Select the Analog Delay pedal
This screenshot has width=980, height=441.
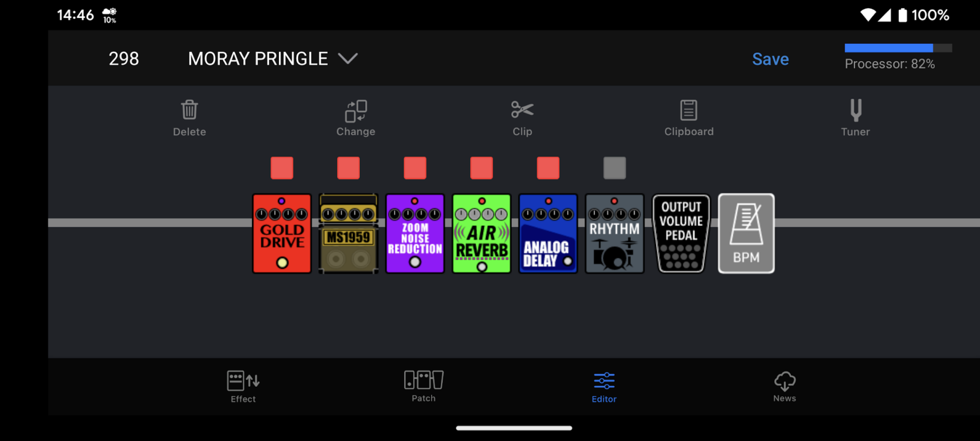(x=548, y=233)
